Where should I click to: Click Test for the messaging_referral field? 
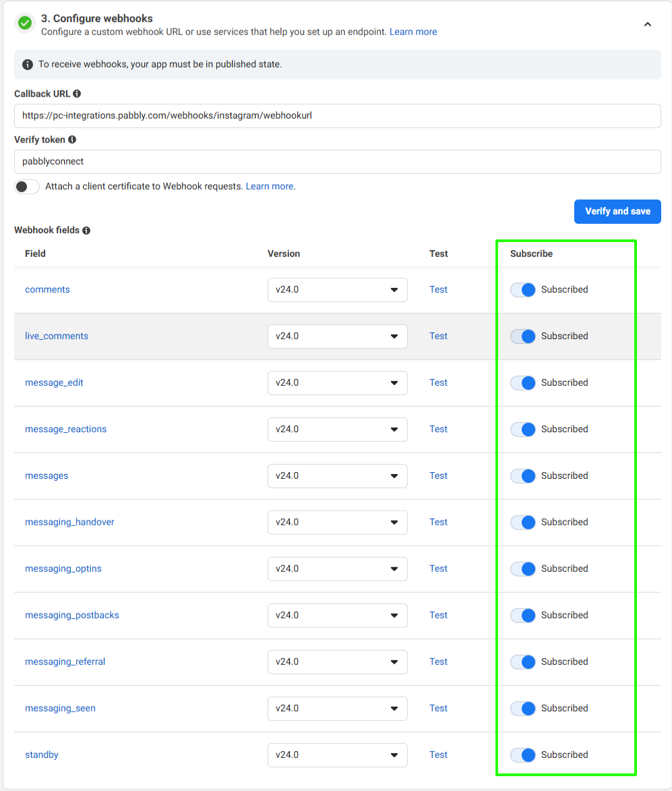click(438, 662)
